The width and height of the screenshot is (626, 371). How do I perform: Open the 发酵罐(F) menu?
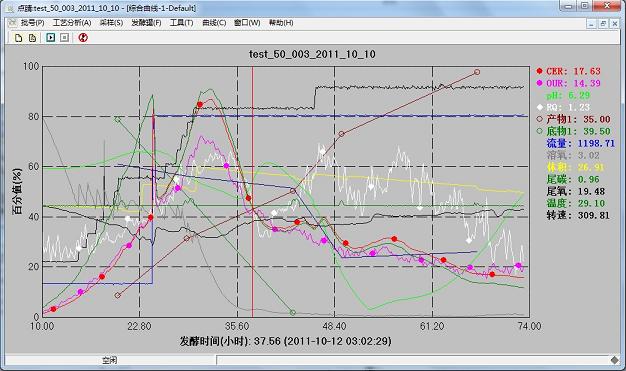(x=147, y=23)
